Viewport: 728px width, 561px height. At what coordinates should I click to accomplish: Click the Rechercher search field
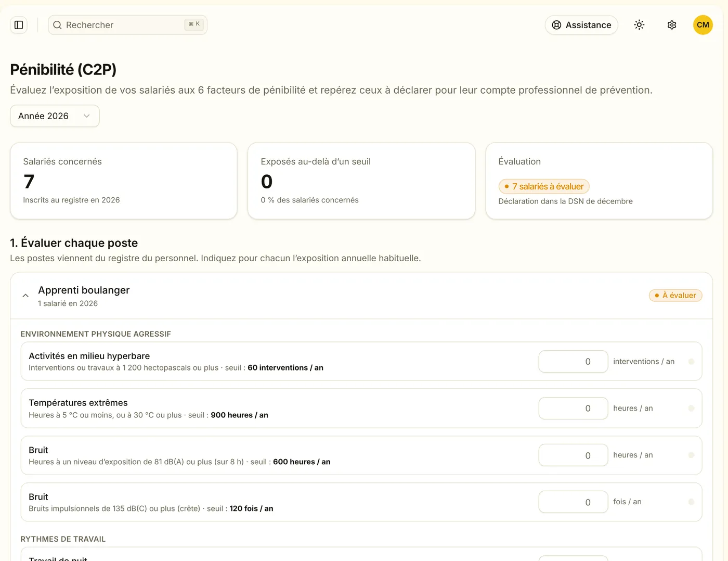pyautogui.click(x=127, y=25)
